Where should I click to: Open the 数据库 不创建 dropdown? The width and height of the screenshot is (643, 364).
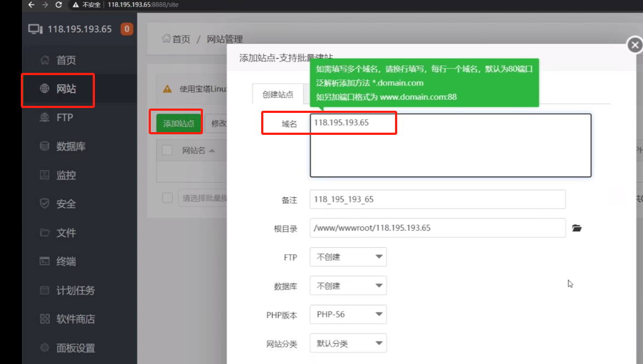tap(348, 286)
